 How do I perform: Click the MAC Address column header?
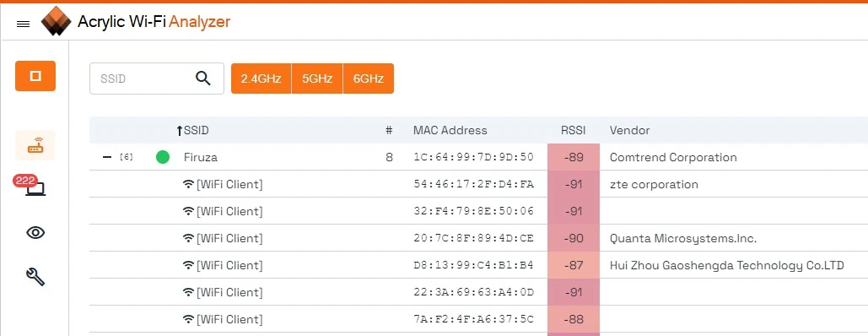tap(450, 131)
